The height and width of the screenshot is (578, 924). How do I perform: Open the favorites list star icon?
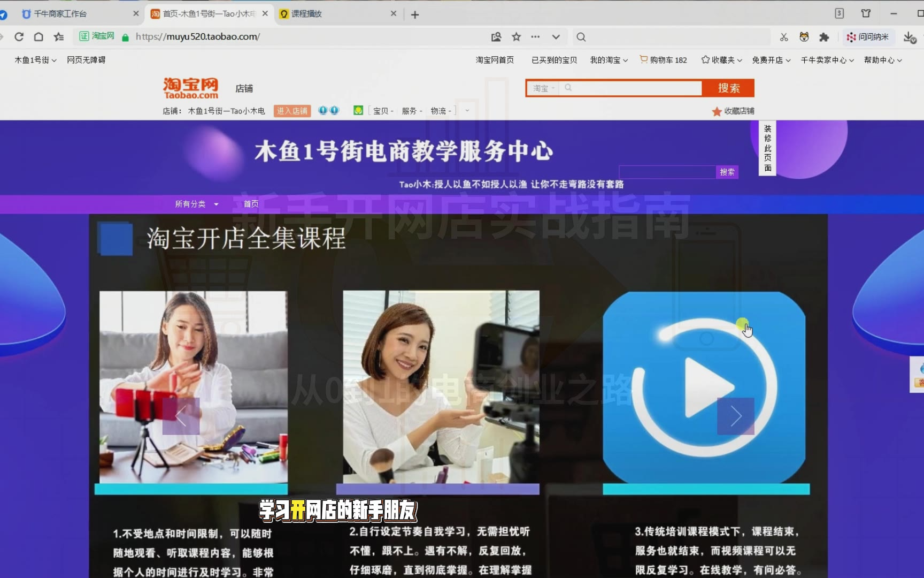point(59,37)
